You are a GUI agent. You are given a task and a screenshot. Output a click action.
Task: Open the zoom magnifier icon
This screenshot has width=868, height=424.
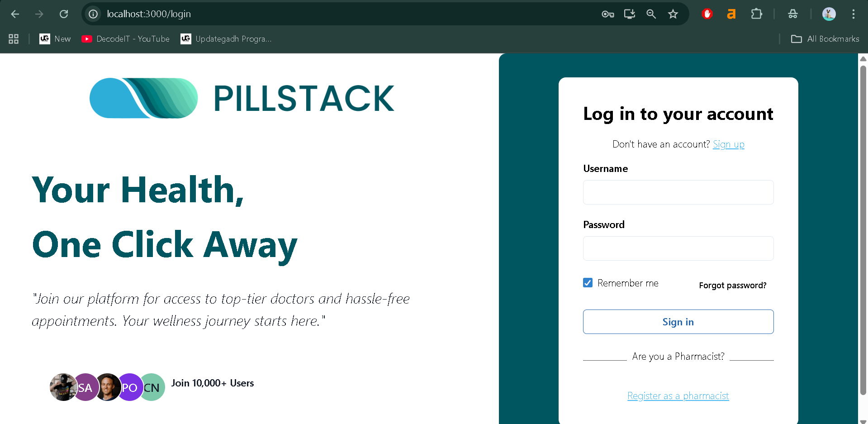tap(651, 14)
